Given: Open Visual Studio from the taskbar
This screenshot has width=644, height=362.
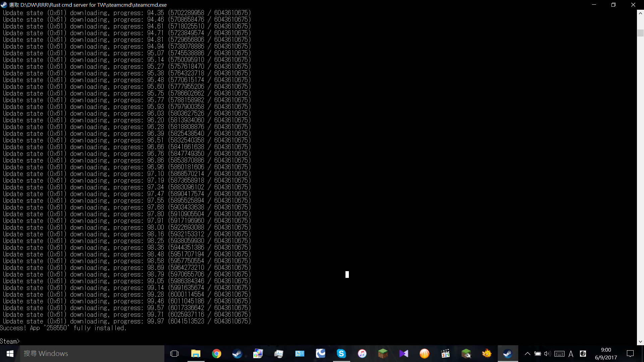Looking at the screenshot, I should 404,354.
